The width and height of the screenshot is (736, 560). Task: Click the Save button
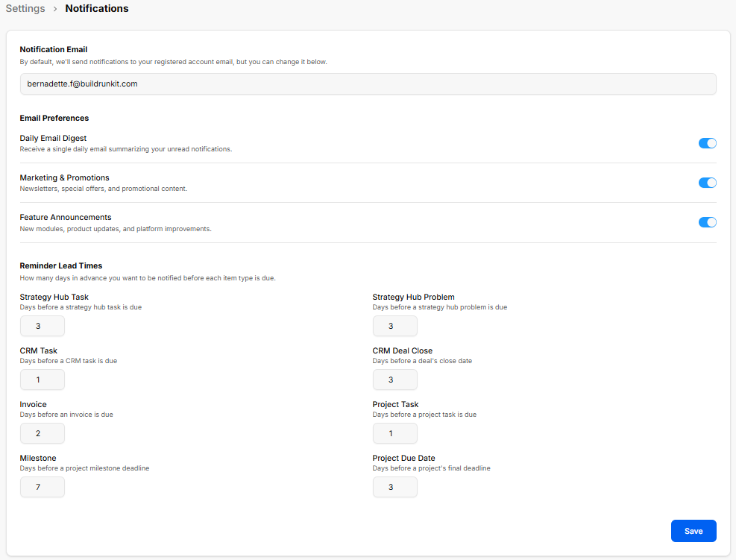click(x=693, y=531)
